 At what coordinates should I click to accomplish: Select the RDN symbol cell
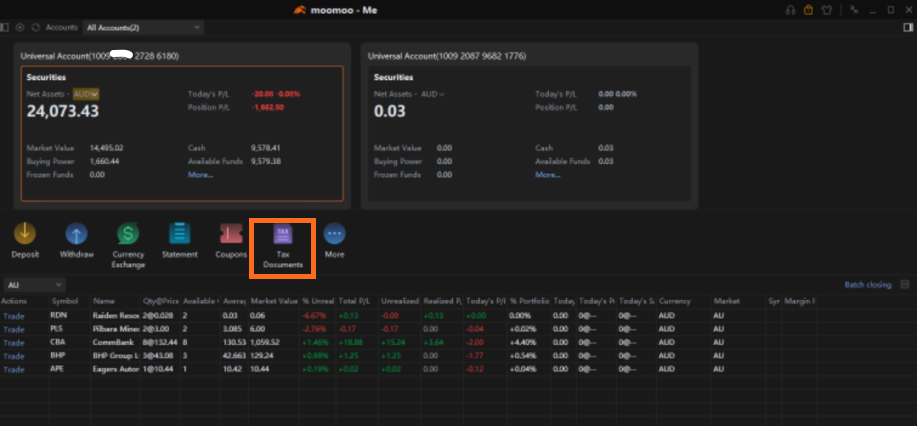tap(58, 315)
